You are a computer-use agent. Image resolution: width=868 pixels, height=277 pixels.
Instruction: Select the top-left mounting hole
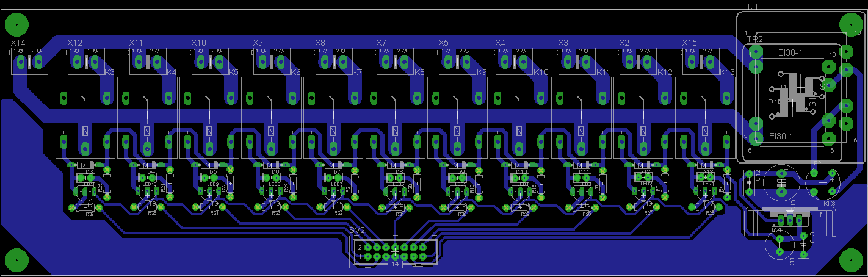(x=16, y=25)
